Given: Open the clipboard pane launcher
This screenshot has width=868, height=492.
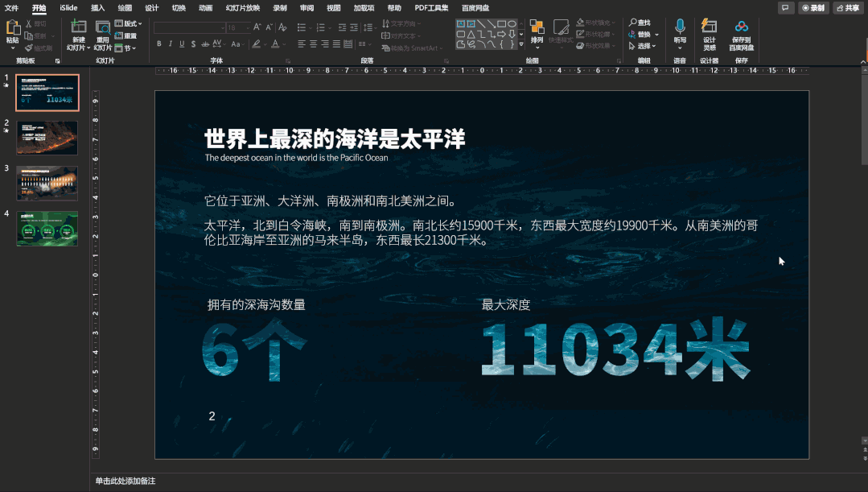Looking at the screenshot, I should pyautogui.click(x=58, y=61).
